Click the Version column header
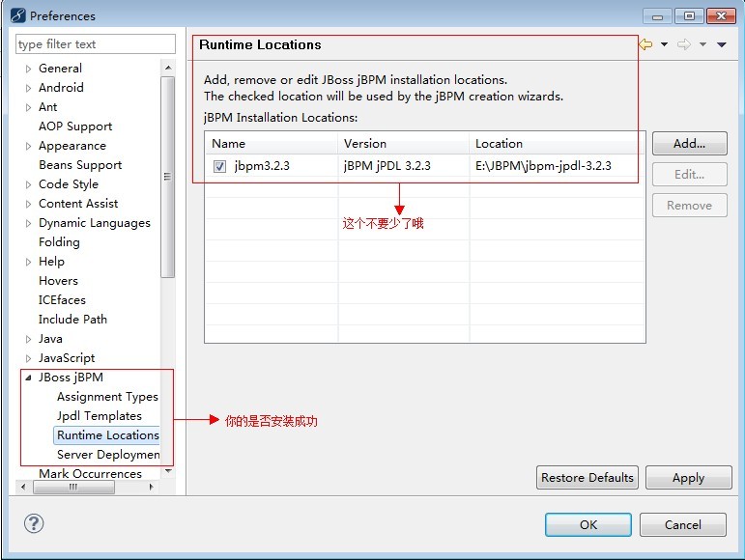 pos(403,143)
